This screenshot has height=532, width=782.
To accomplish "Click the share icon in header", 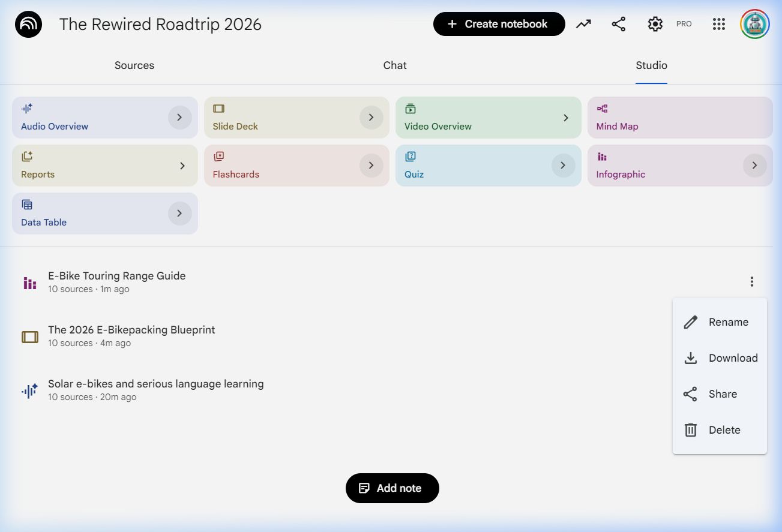I will pyautogui.click(x=618, y=24).
